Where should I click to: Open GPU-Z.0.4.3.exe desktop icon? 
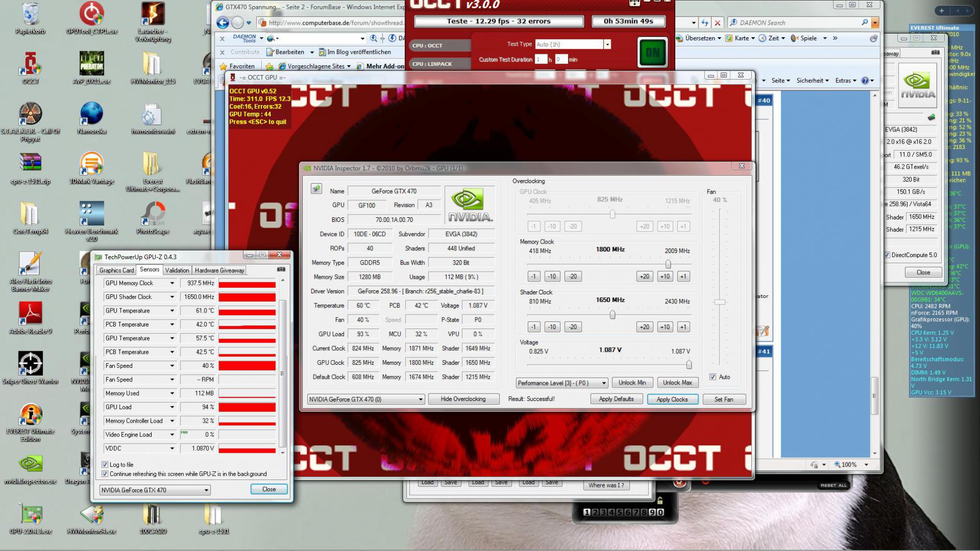(30, 518)
